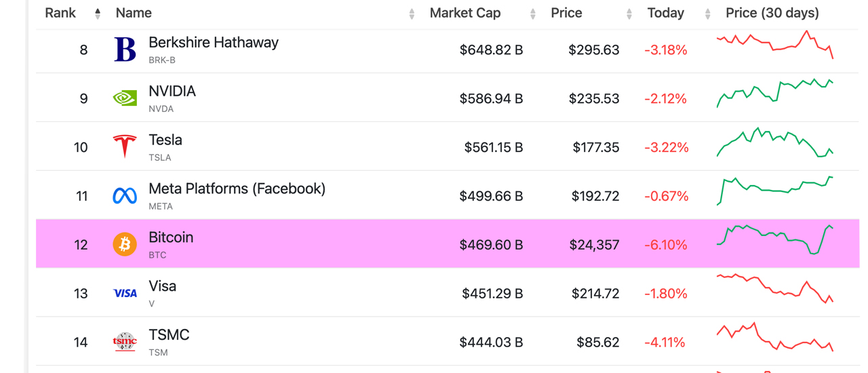This screenshot has height=373, width=868.
Task: Click the orange Bitcoin logo icon
Action: coord(125,244)
